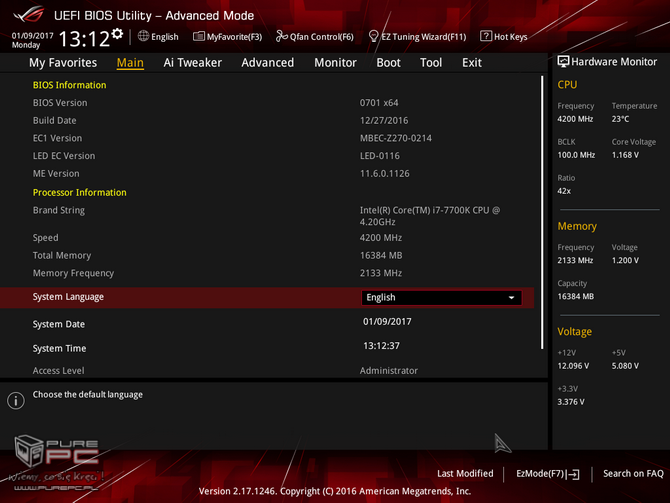Click the main panel vertical scrollbar

(542, 212)
